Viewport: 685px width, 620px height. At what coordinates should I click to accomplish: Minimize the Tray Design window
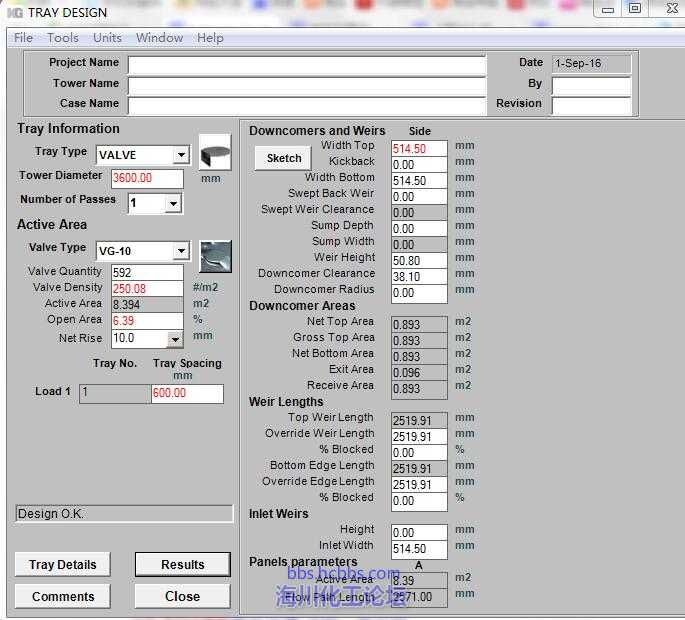coord(608,10)
